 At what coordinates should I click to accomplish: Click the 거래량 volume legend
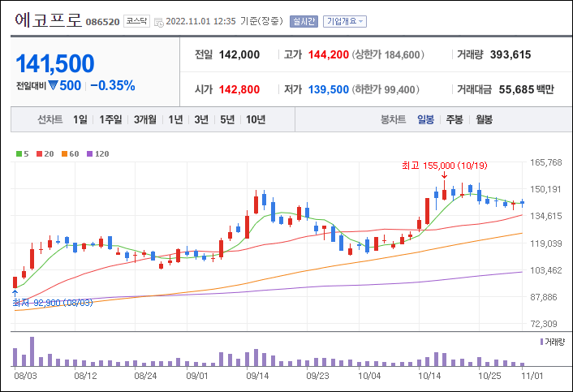tap(552, 342)
